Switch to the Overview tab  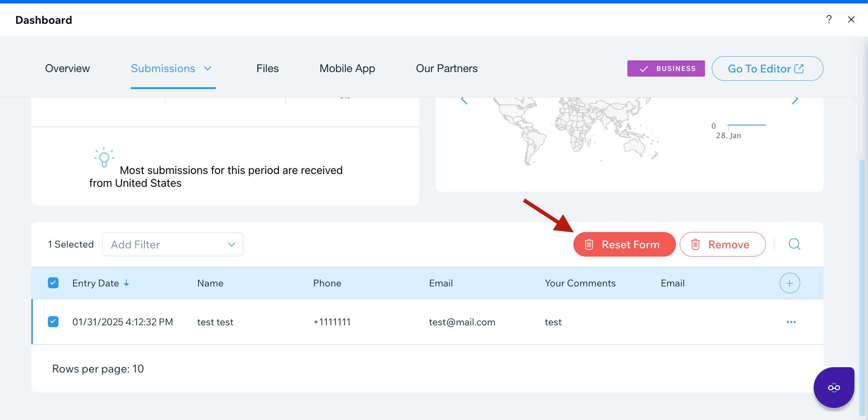68,68
